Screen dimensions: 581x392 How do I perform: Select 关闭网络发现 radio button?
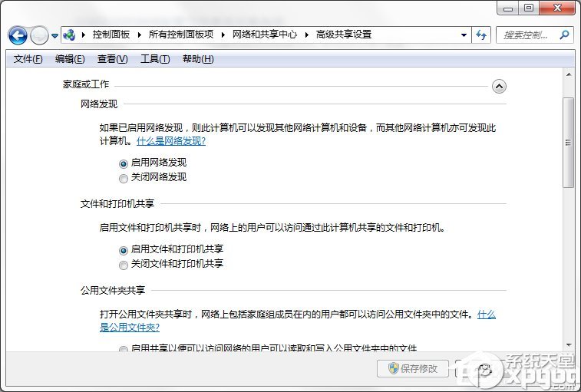coord(124,178)
